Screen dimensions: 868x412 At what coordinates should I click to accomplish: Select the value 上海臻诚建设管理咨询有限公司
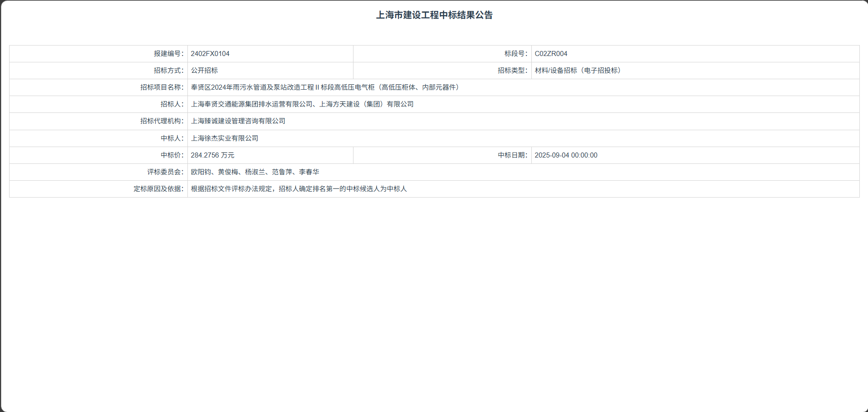coord(238,121)
